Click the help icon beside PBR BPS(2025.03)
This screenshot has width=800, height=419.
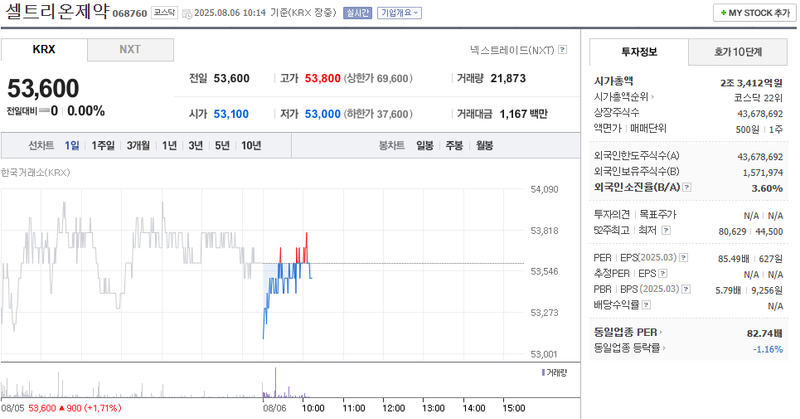(x=686, y=289)
